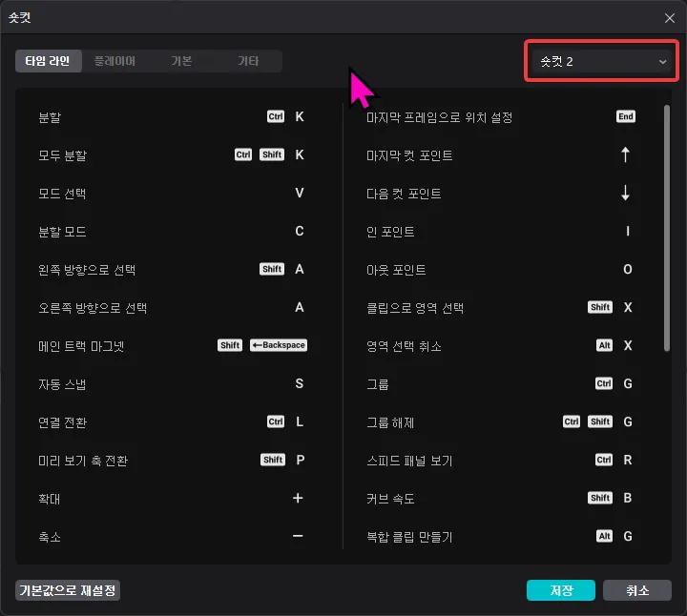The image size is (687, 616).
Task: Click the O key for 아웃 포인트
Action: coord(628,269)
